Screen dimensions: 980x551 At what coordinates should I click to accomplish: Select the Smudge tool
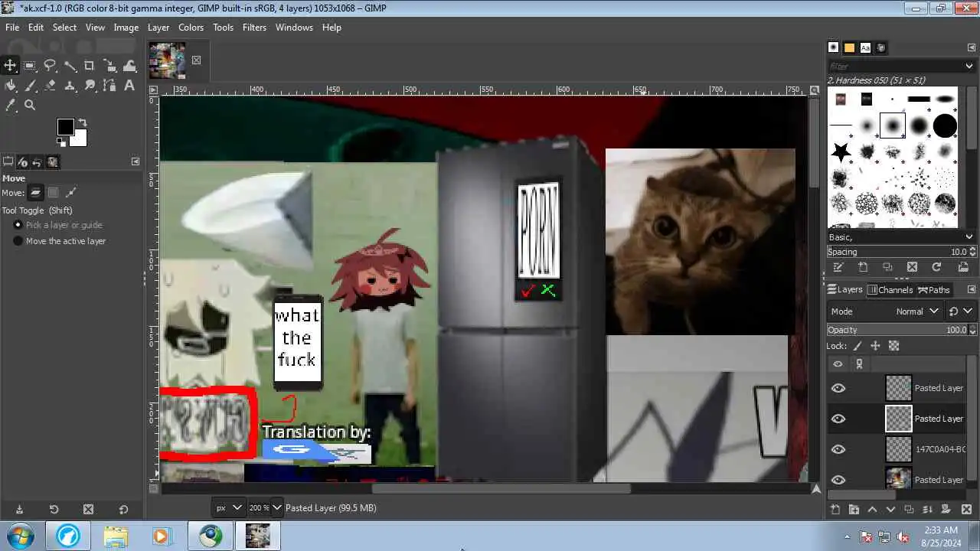pos(90,86)
